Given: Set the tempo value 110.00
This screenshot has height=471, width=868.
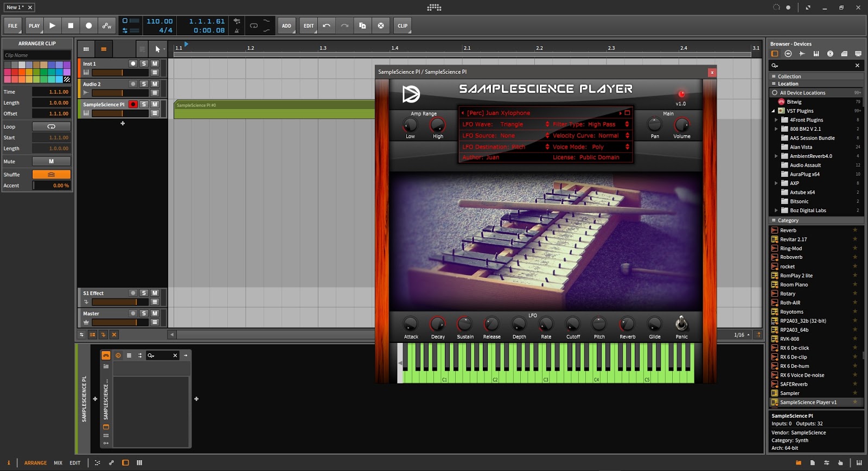Looking at the screenshot, I should 159,21.
